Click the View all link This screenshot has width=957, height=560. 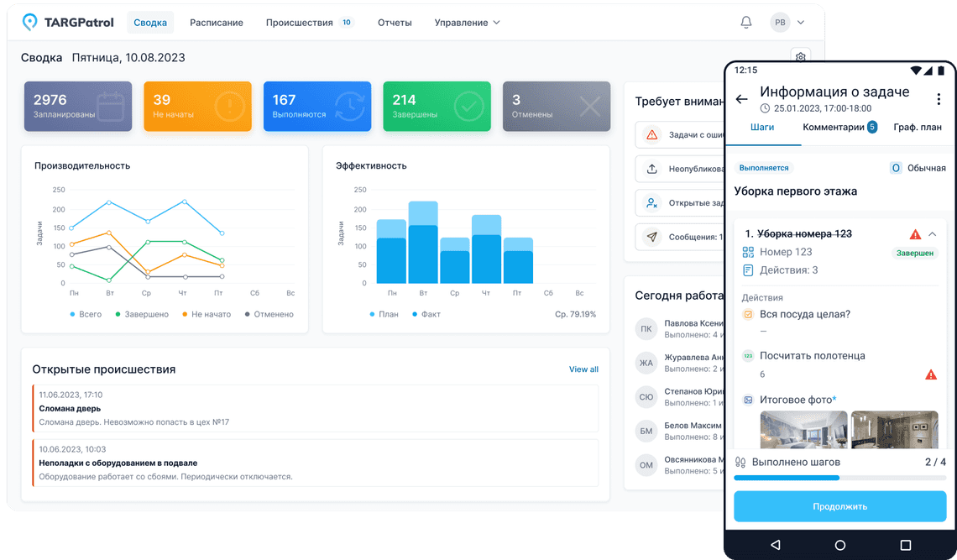[x=583, y=369]
